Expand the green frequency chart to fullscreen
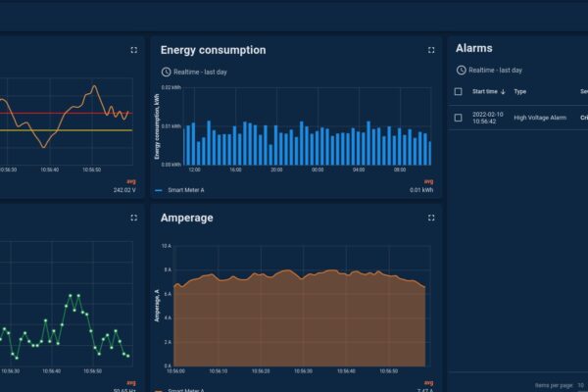This screenshot has width=588, height=392. [x=133, y=218]
